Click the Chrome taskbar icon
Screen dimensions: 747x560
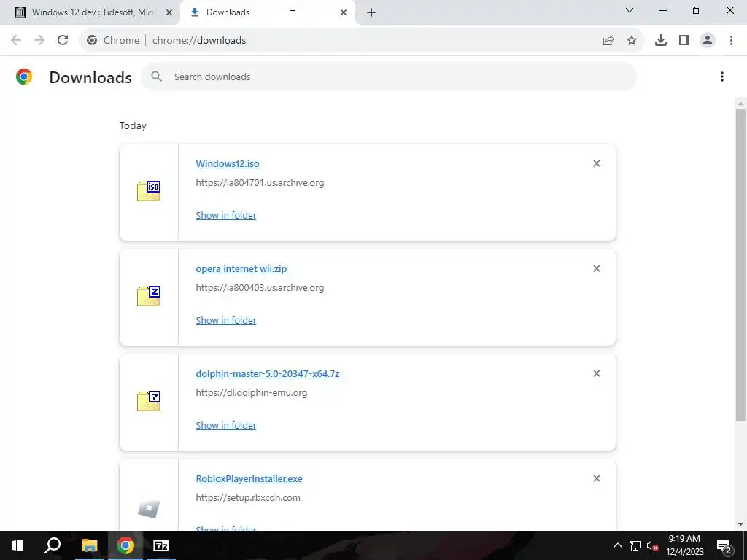tap(125, 545)
